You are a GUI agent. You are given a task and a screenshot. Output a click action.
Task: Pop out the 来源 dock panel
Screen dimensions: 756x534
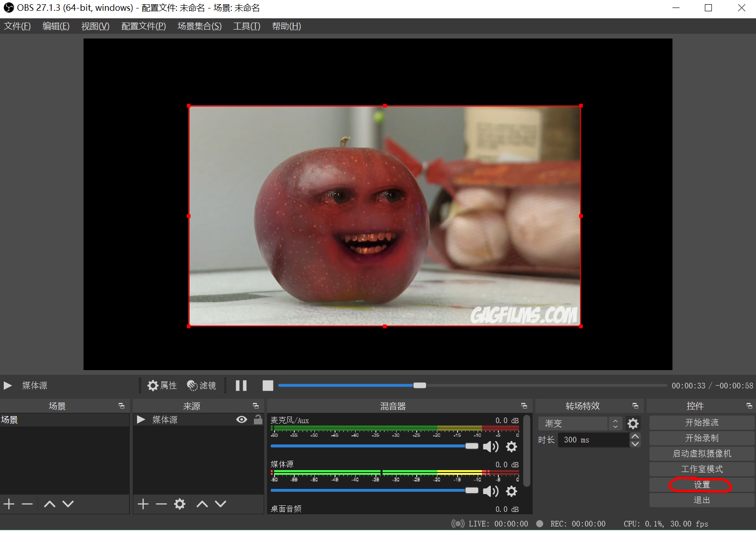(256, 406)
